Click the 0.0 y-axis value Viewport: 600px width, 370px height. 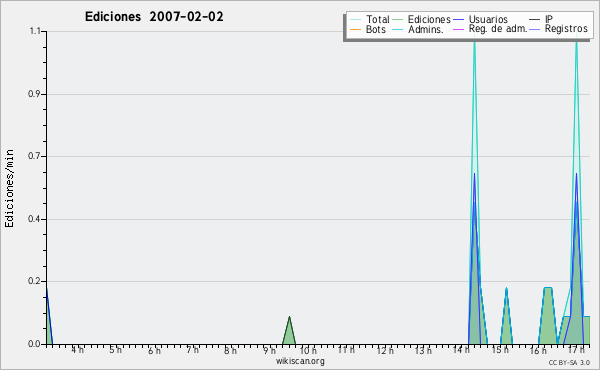click(x=34, y=344)
